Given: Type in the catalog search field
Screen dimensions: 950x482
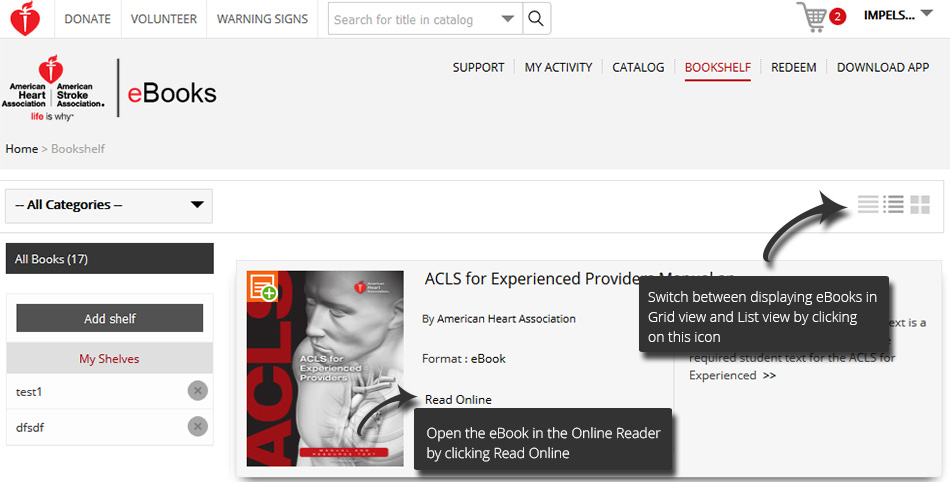Looking at the screenshot, I should tap(412, 19).
